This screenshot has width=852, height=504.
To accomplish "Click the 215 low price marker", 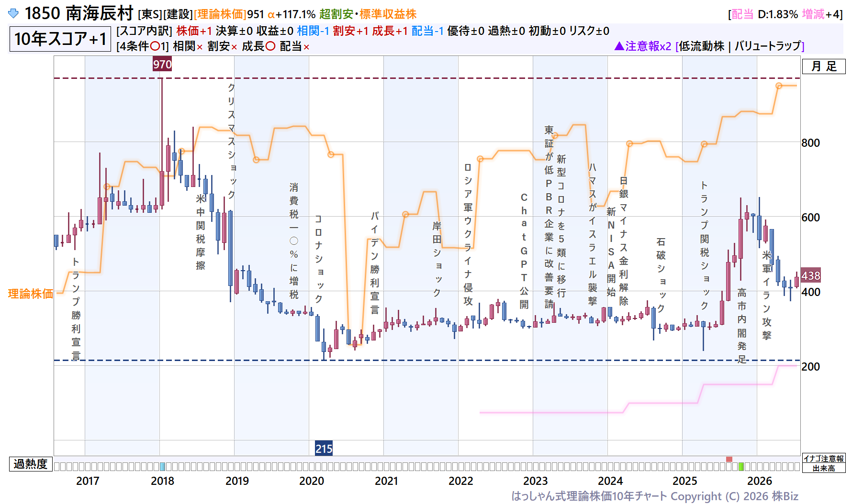I will pos(324,449).
